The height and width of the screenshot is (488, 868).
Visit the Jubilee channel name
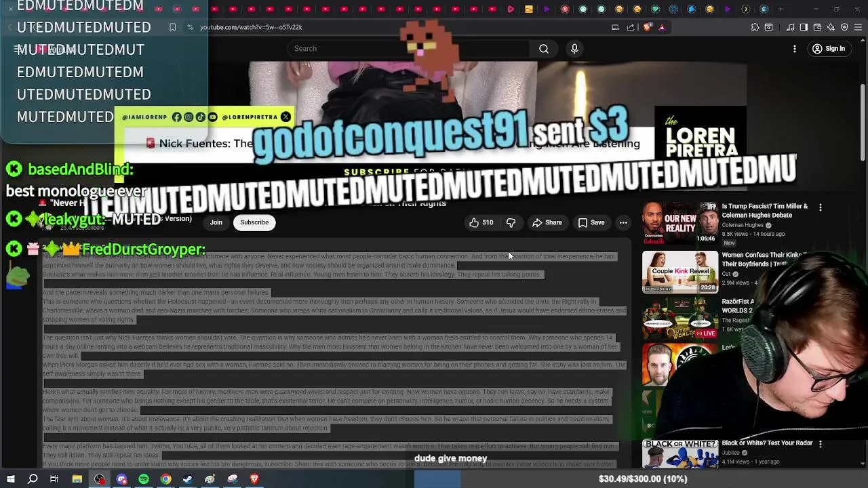click(732, 453)
